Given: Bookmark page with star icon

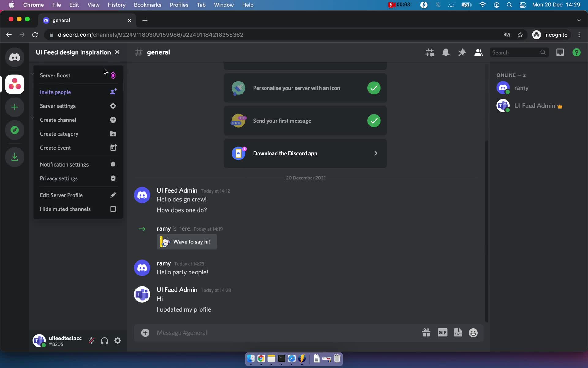Looking at the screenshot, I should 520,35.
